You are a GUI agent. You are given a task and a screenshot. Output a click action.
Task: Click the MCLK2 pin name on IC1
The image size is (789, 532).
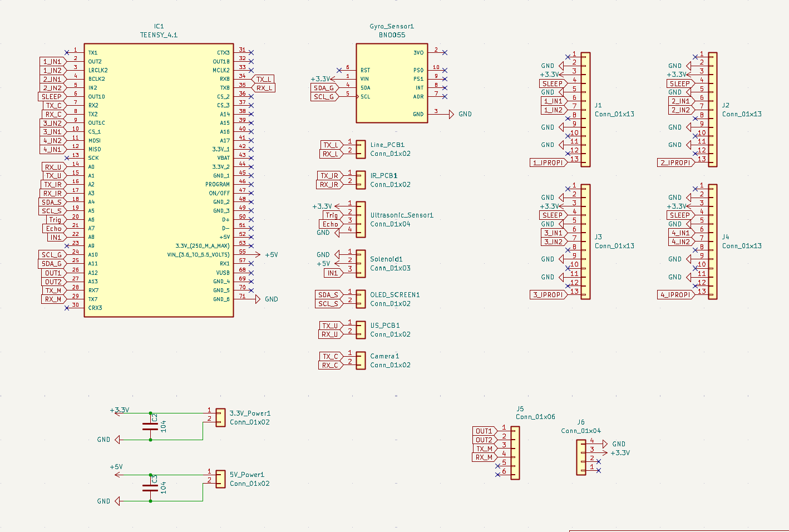[x=221, y=70]
